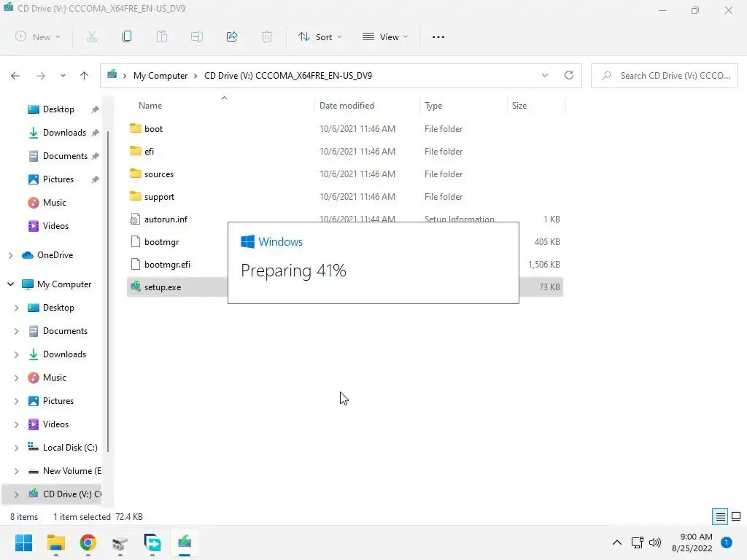747x560 pixels.
Task: Select the support folder
Action: click(x=345, y=197)
